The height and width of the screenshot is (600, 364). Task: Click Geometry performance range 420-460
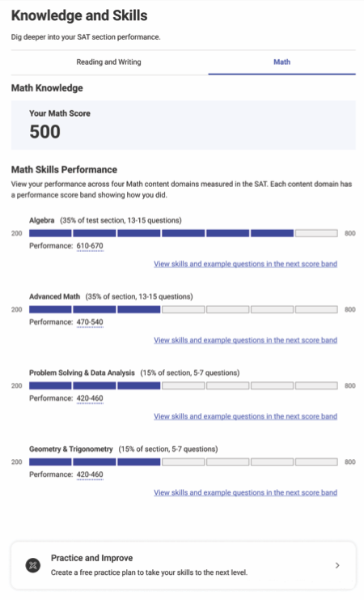(90, 474)
